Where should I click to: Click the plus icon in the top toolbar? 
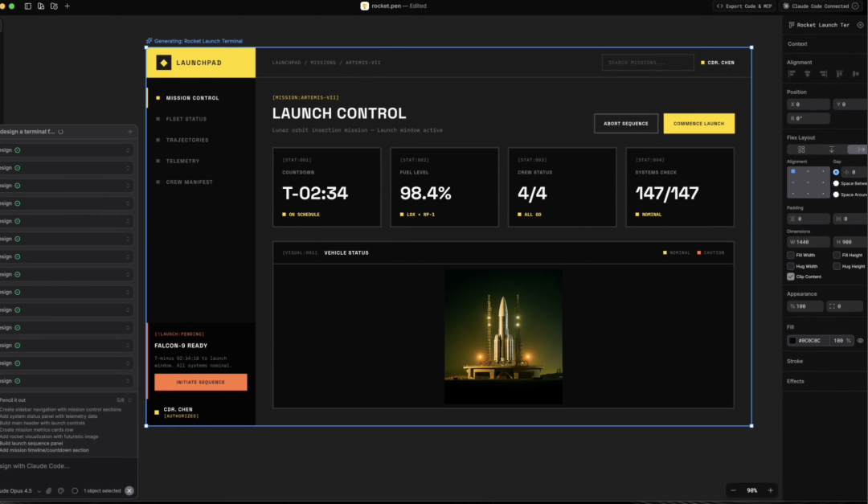(x=67, y=6)
